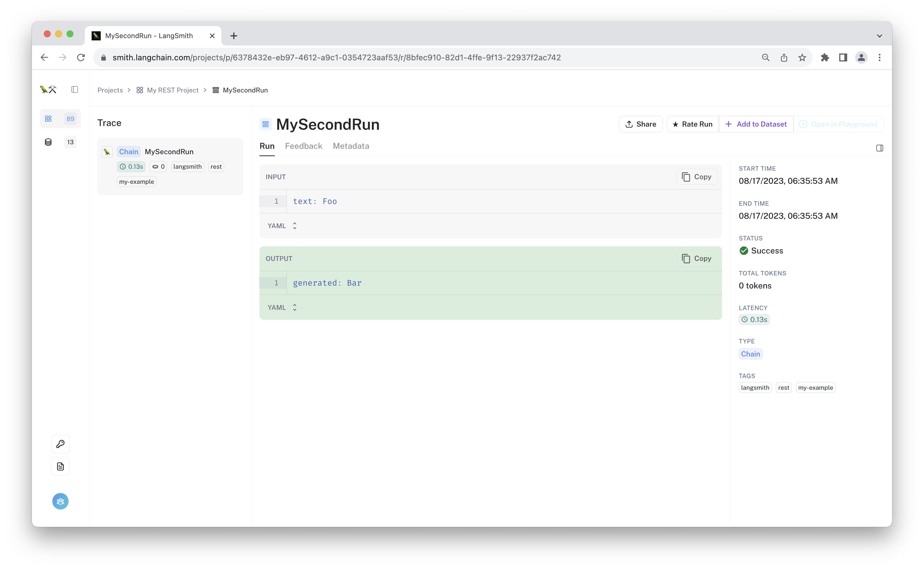
Task: Open the Projects grid icon in sidebar
Action: tap(48, 119)
